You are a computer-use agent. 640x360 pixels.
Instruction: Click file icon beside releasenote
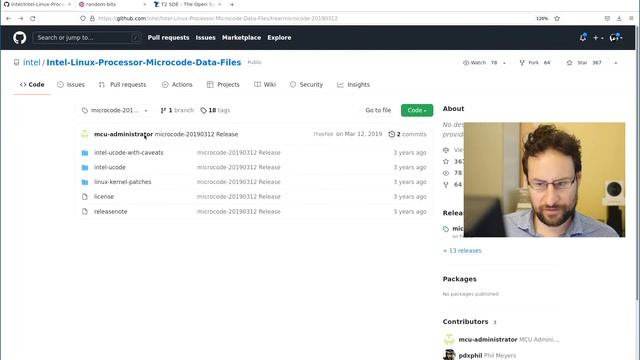point(85,211)
